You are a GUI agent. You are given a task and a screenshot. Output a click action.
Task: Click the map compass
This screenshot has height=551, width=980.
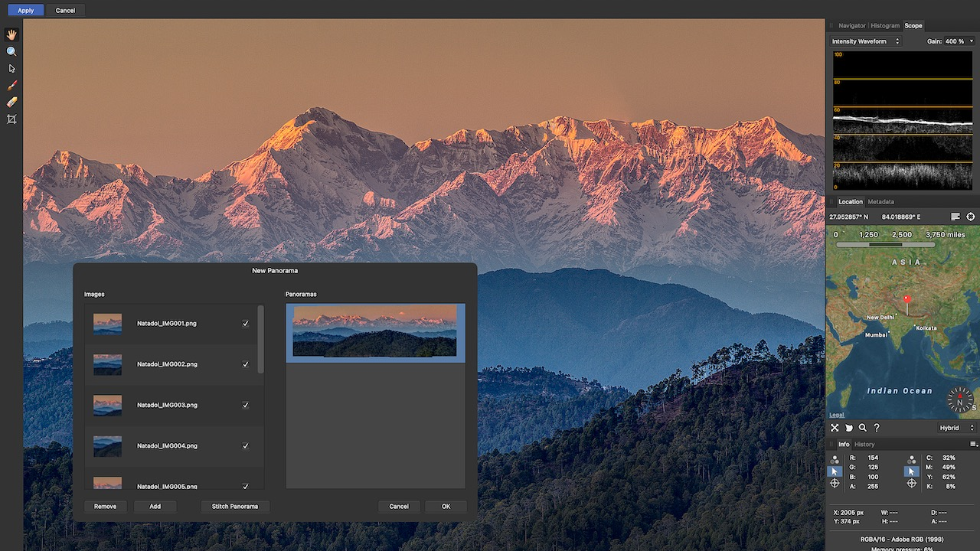point(959,400)
